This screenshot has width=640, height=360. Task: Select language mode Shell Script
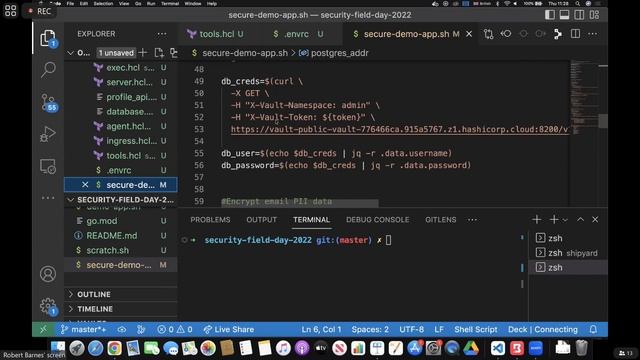coord(476,329)
